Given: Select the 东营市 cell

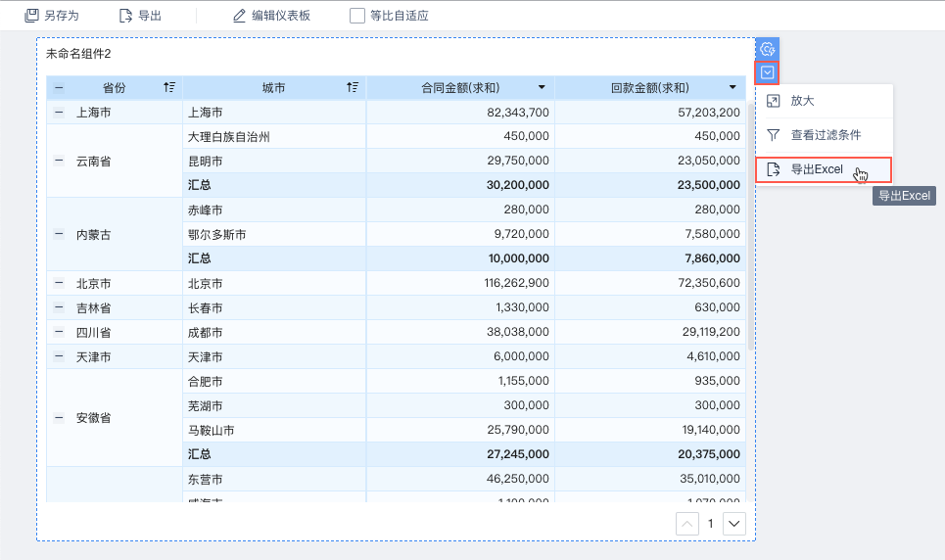Looking at the screenshot, I should (x=274, y=479).
